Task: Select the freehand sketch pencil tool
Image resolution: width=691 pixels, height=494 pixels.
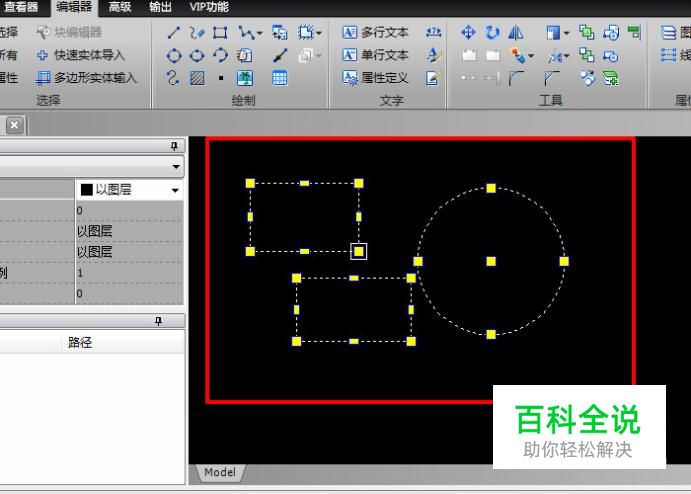Action: pos(197,32)
